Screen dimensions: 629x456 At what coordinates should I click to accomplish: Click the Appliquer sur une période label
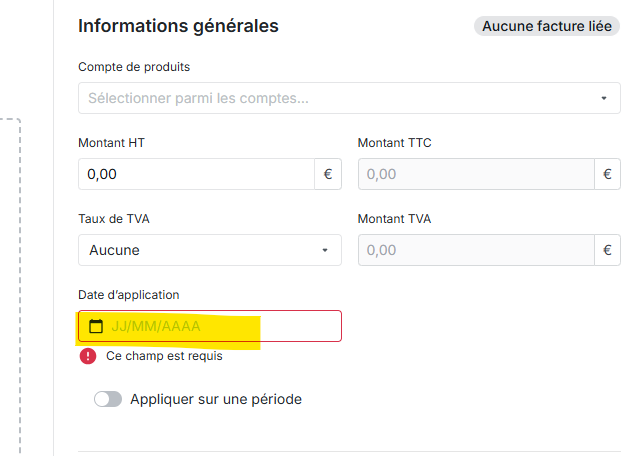215,399
